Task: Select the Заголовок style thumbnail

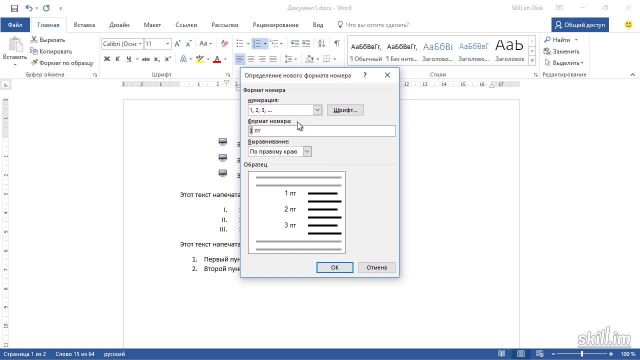Action: click(x=509, y=50)
